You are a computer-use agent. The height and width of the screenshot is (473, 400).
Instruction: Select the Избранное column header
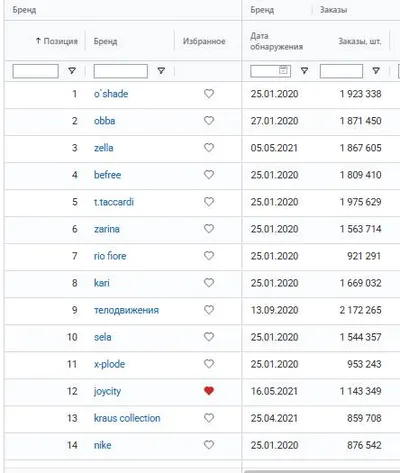point(204,41)
